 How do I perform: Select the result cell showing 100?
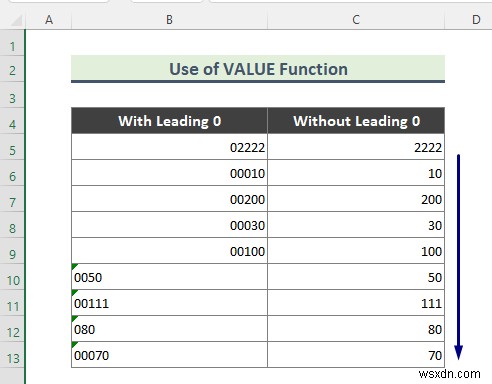coord(356,251)
